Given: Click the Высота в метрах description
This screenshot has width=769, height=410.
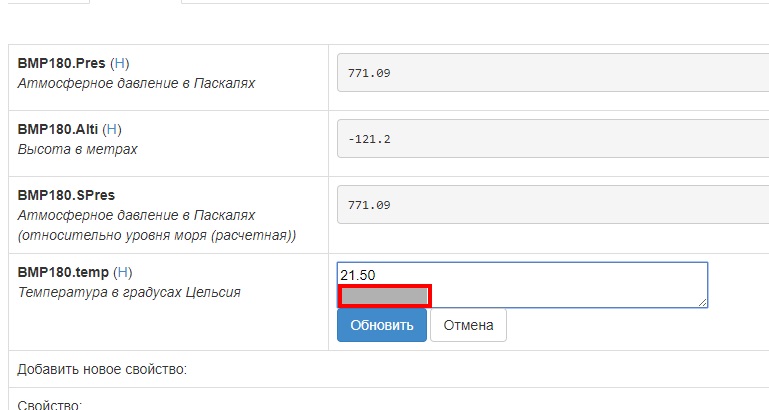Looking at the screenshot, I should 77,149.
